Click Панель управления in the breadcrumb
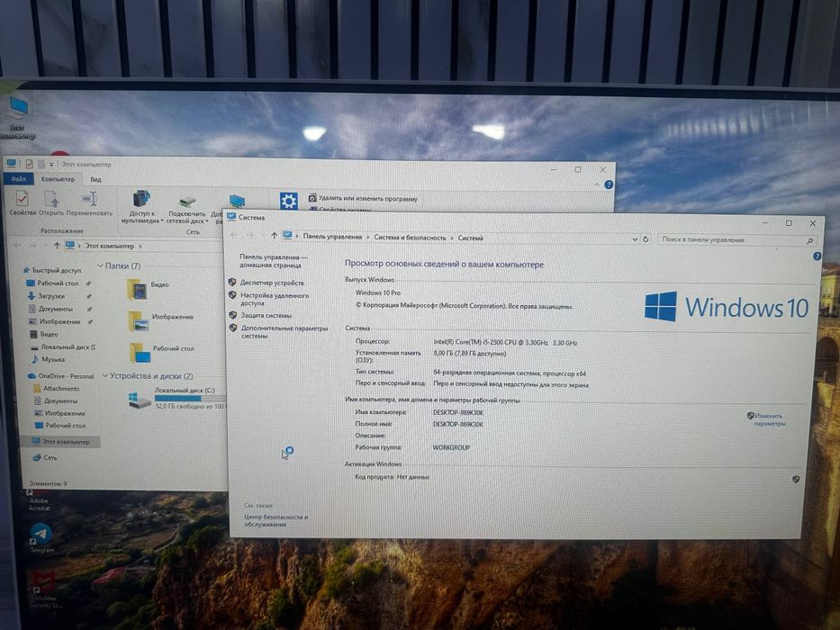 tap(332, 236)
